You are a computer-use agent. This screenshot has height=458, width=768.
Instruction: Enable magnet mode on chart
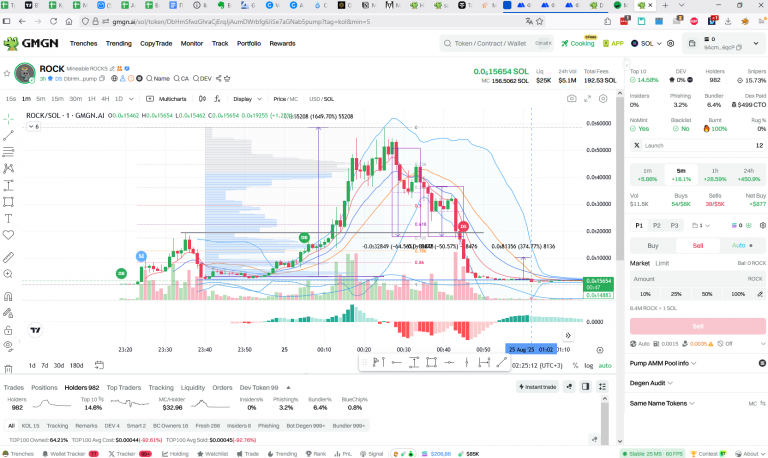point(8,296)
